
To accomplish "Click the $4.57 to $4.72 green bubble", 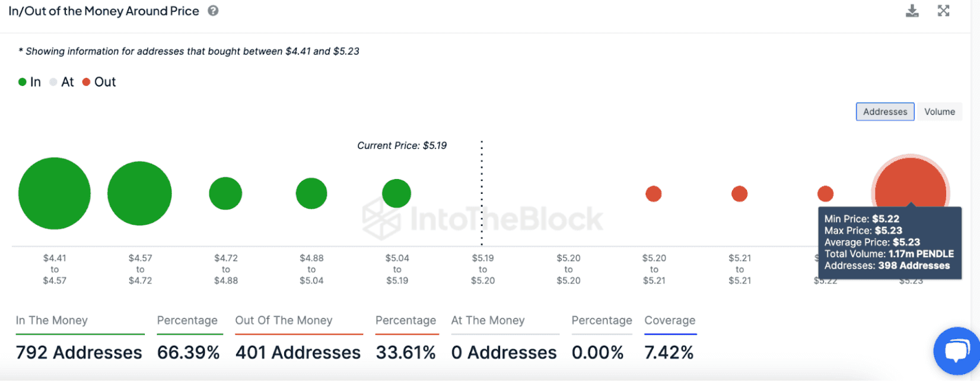I will [x=139, y=193].
